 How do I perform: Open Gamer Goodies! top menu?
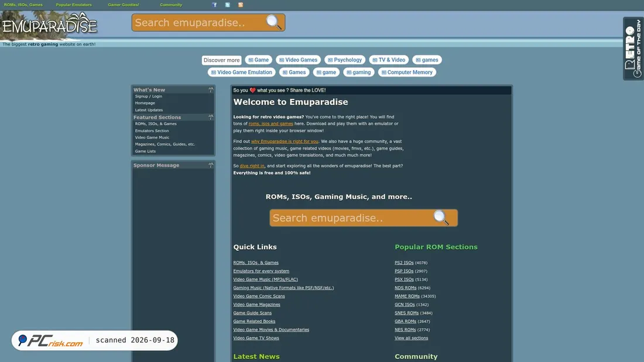point(124,5)
